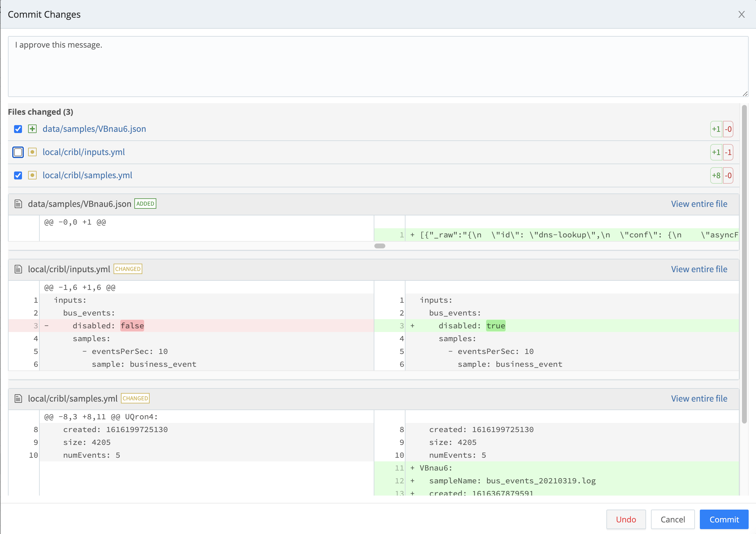Click the document icon in the samples.yml diff header
Screen dimensions: 756x534
(x=18, y=399)
